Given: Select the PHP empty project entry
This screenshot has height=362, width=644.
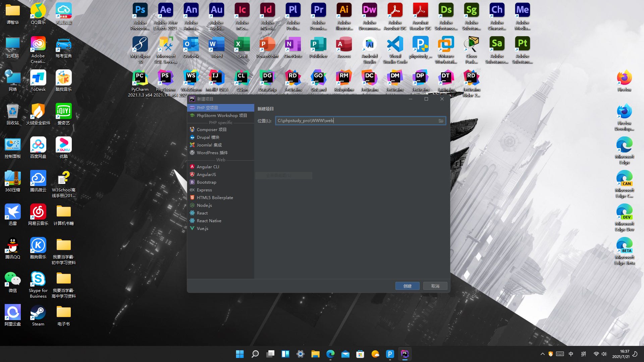Looking at the screenshot, I should tap(207, 108).
